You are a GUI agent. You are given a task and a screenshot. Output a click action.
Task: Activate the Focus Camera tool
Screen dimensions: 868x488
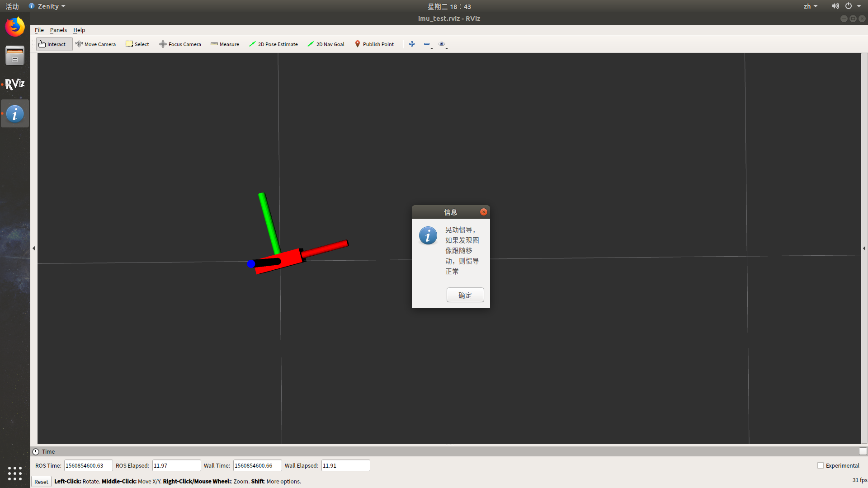180,44
